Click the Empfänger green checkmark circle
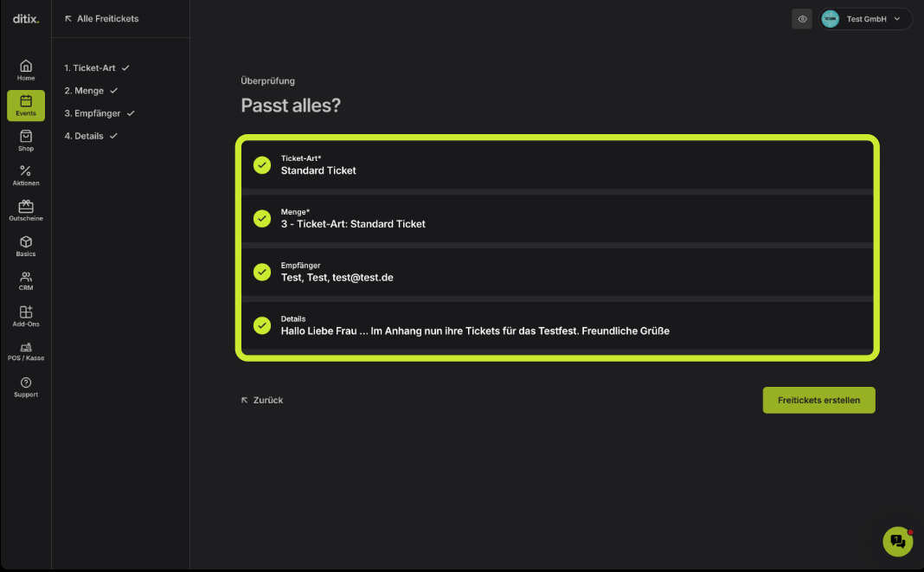Screen dimensions: 924x572 261,272
